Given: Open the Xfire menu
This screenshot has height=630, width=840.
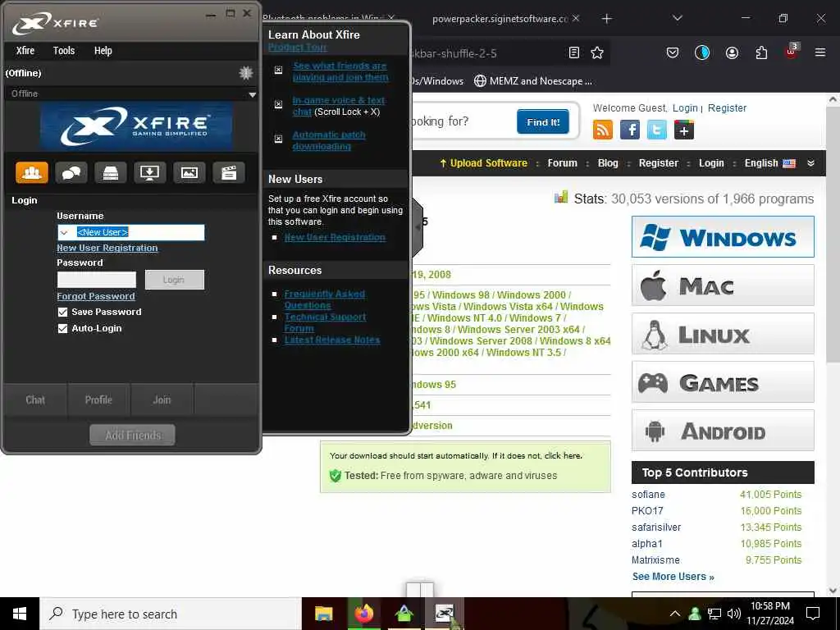Looking at the screenshot, I should coord(25,51).
